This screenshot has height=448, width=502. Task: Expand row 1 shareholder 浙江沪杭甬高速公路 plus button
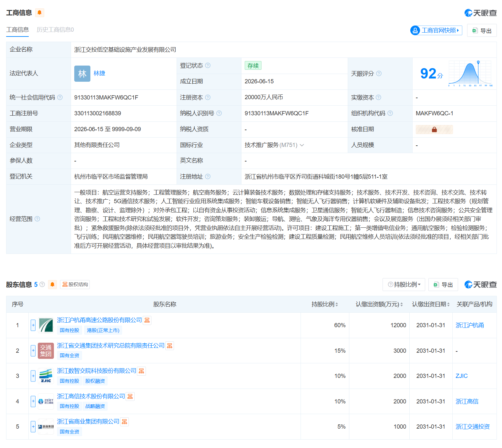33,325
